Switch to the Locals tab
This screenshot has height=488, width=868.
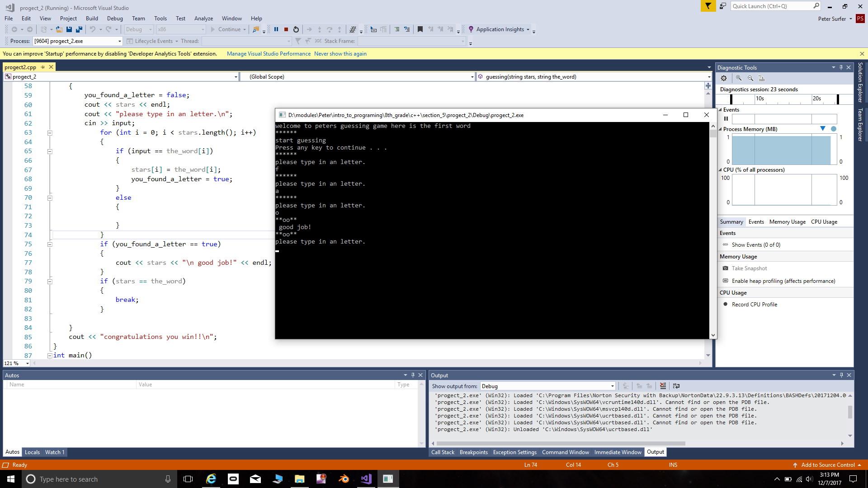pos(32,452)
